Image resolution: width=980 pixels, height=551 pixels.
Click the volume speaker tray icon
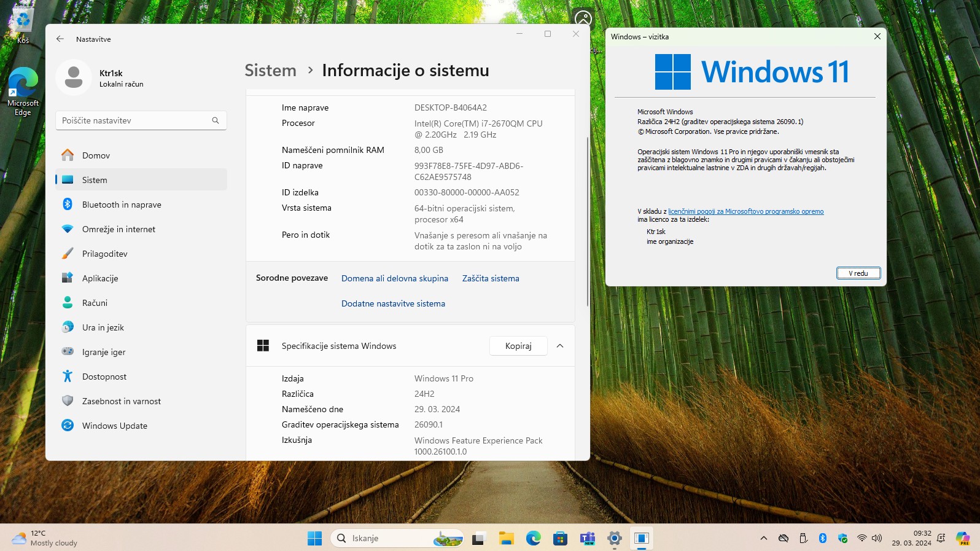tap(877, 538)
